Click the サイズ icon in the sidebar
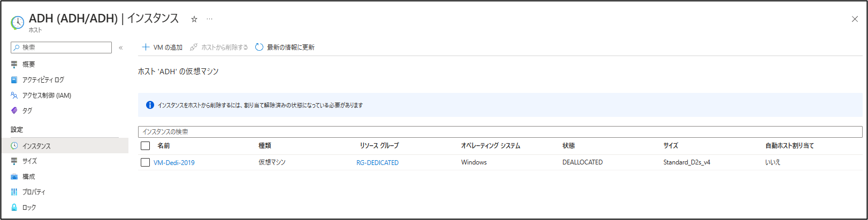The image size is (868, 220). (14, 161)
